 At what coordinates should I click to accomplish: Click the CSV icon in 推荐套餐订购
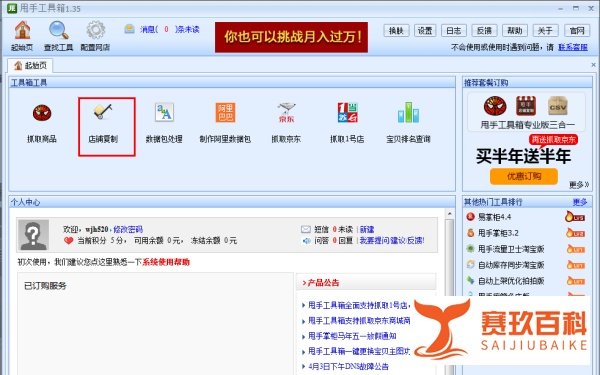(x=558, y=106)
